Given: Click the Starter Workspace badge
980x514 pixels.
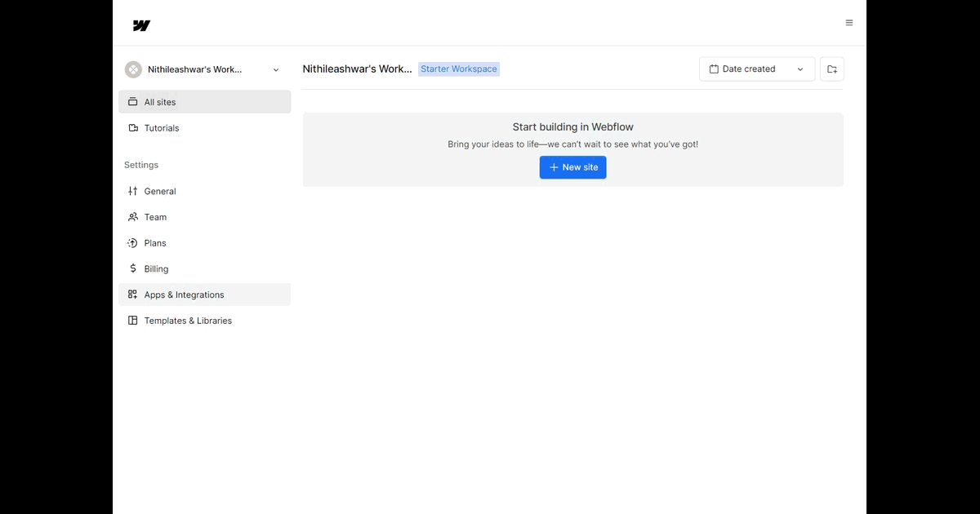Looking at the screenshot, I should click(459, 69).
